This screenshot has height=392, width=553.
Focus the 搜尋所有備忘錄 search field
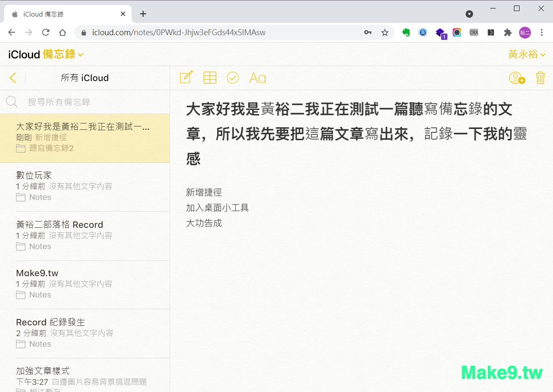pos(85,102)
